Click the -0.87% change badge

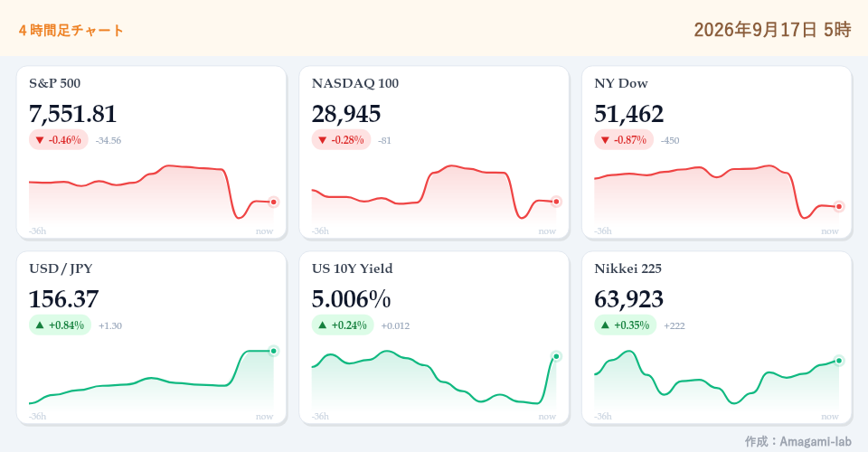(624, 140)
